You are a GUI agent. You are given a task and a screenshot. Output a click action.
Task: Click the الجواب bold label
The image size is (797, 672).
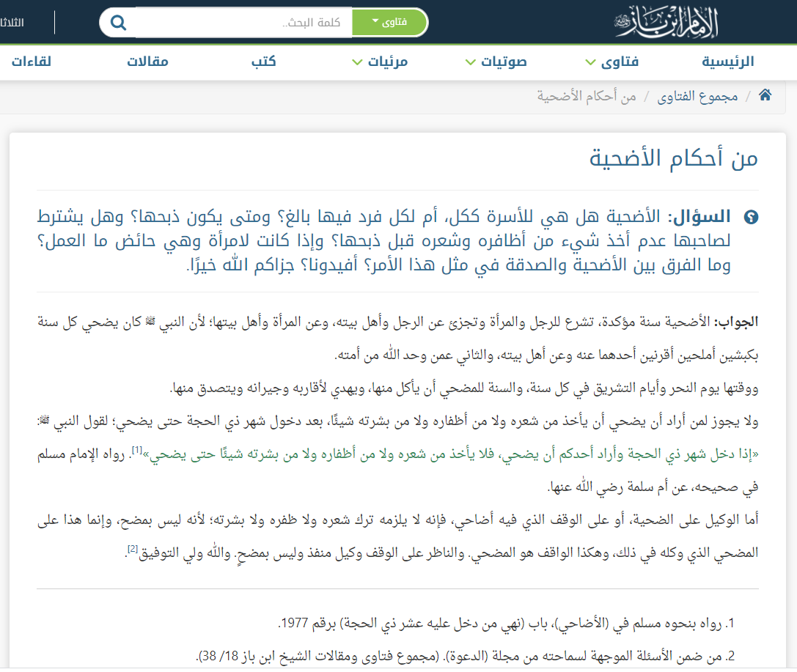click(x=736, y=322)
